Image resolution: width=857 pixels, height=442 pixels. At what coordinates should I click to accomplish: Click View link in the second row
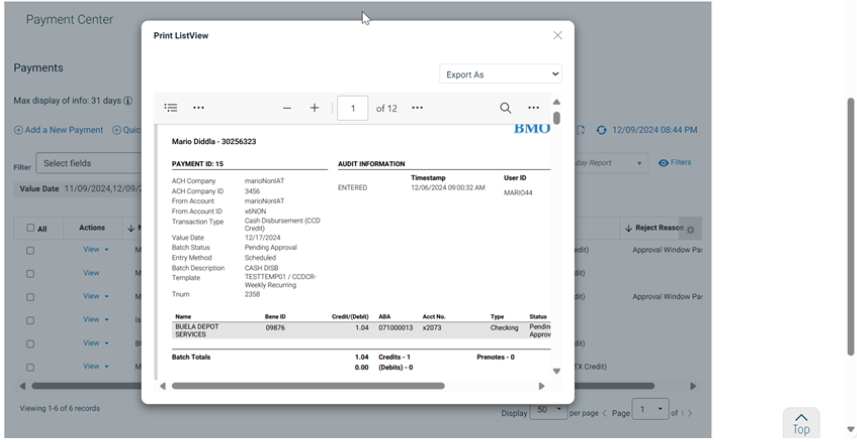coord(91,273)
